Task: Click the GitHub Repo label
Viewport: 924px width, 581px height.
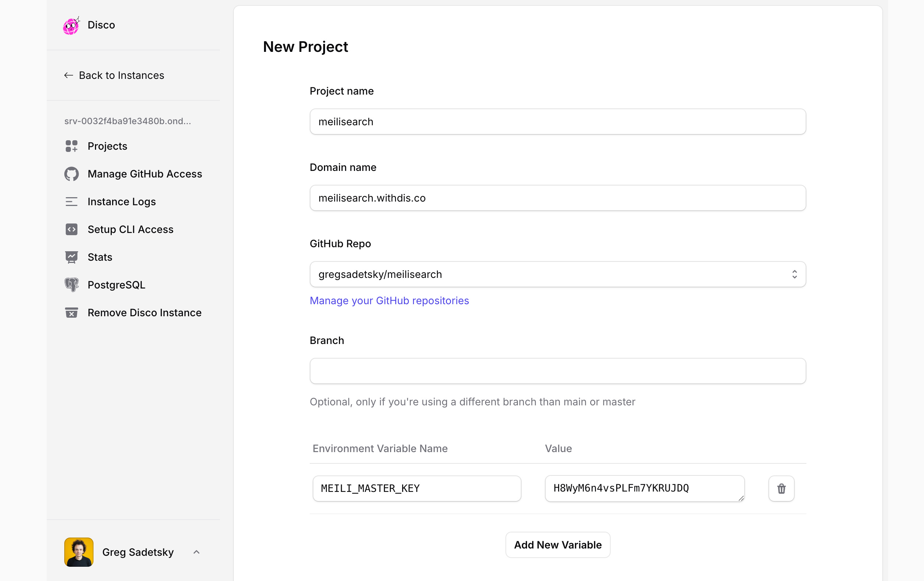Action: (340, 244)
